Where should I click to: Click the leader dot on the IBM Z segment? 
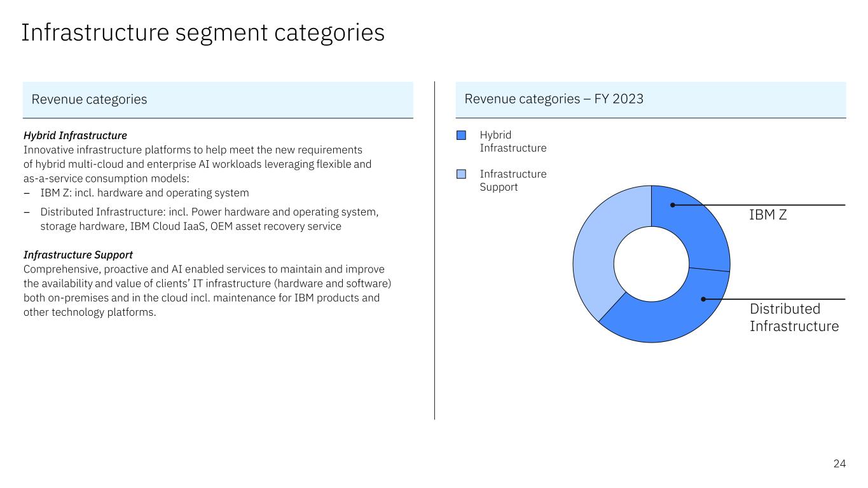(x=672, y=205)
